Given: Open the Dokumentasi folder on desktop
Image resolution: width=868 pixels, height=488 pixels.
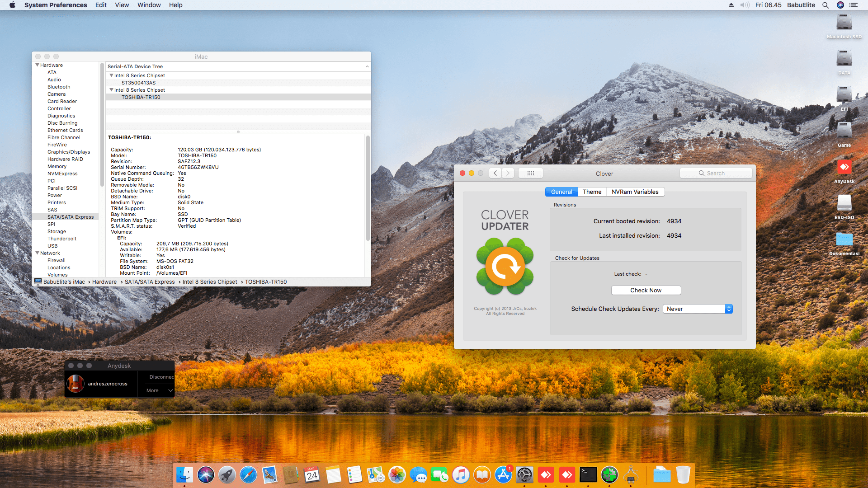Looking at the screenshot, I should [x=844, y=240].
